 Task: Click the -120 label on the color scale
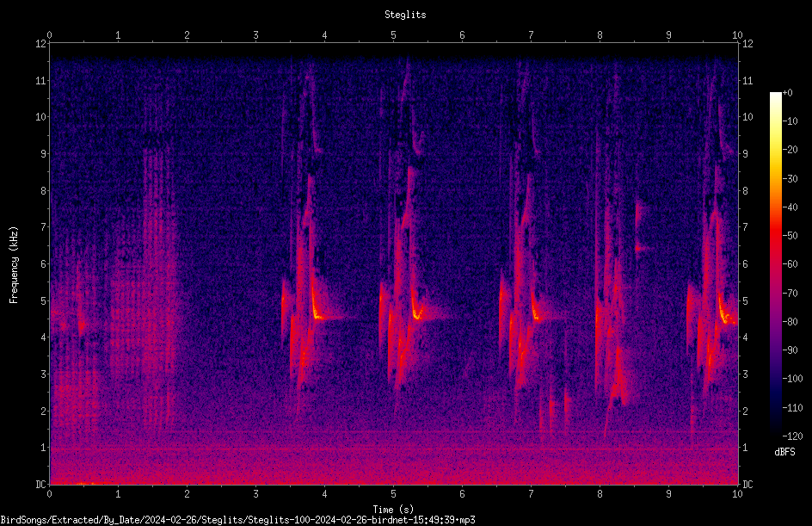tap(792, 436)
